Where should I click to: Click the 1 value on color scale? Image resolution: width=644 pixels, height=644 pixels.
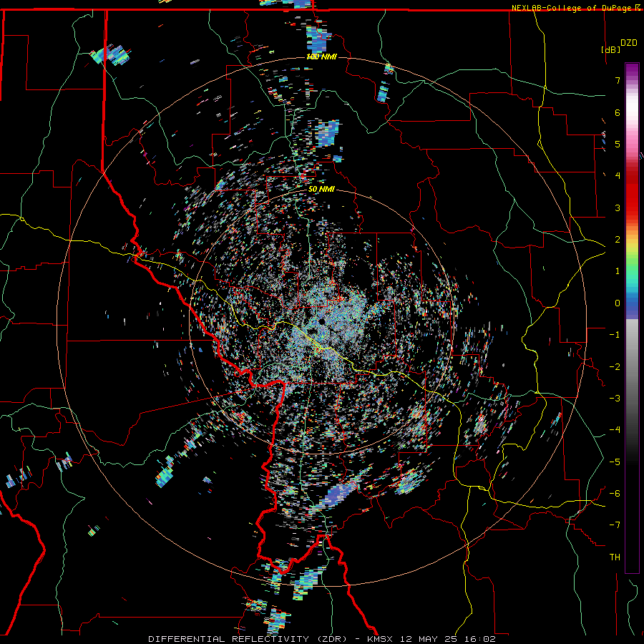click(x=618, y=270)
